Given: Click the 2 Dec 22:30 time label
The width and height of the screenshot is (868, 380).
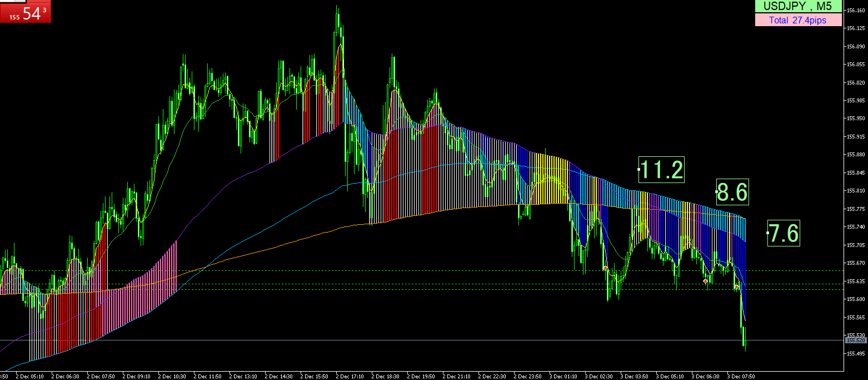Looking at the screenshot, I should click(x=492, y=376).
